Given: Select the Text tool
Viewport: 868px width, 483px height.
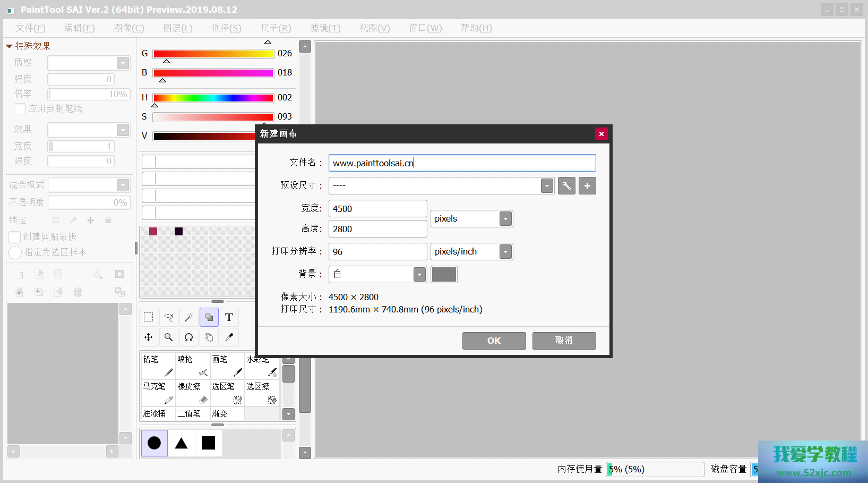Looking at the screenshot, I should [229, 317].
